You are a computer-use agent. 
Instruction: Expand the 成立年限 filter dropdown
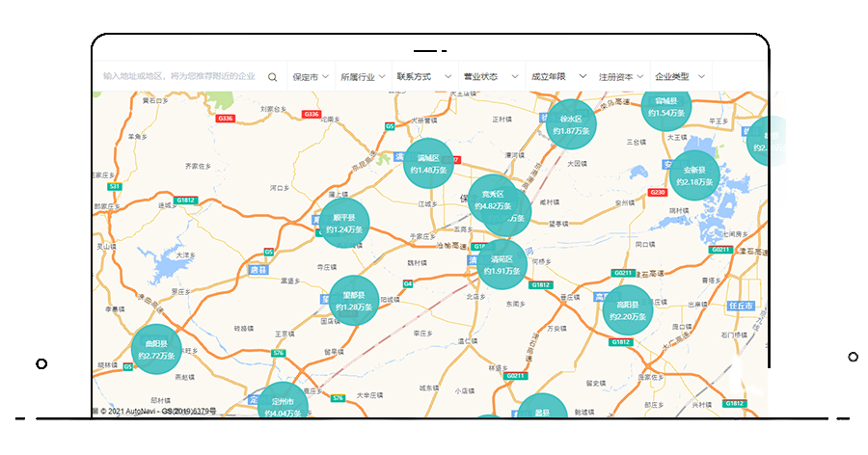[554, 76]
